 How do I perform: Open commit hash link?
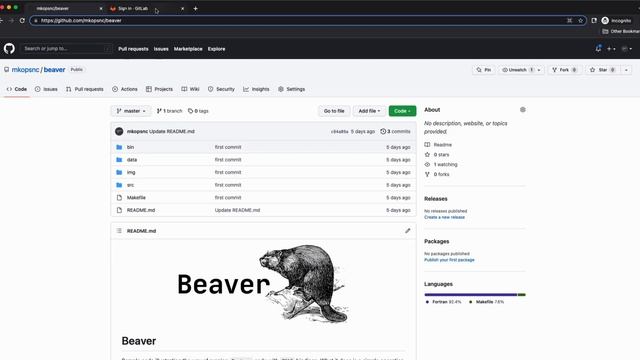coord(339,131)
